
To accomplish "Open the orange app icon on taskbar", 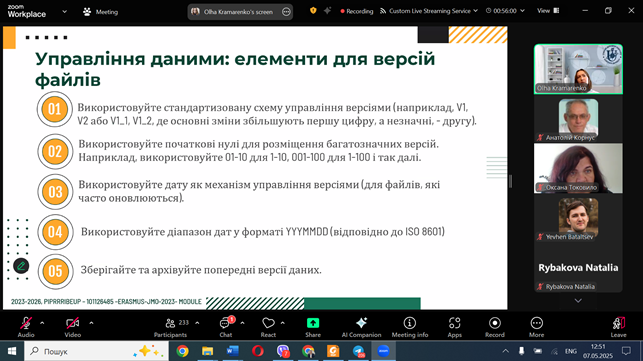I will click(333, 351).
